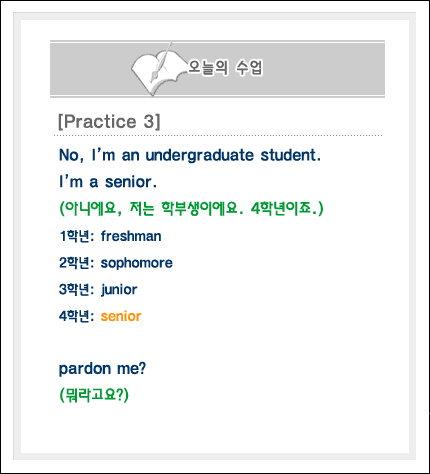The image size is (430, 474).
Task: Click the line "I'm a senior."
Action: click(x=108, y=182)
